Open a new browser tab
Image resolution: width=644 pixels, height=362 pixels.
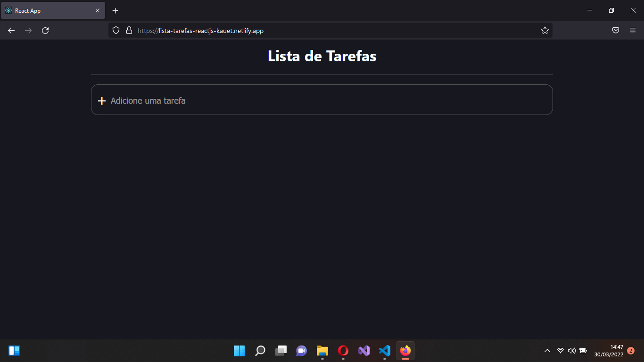115,10
